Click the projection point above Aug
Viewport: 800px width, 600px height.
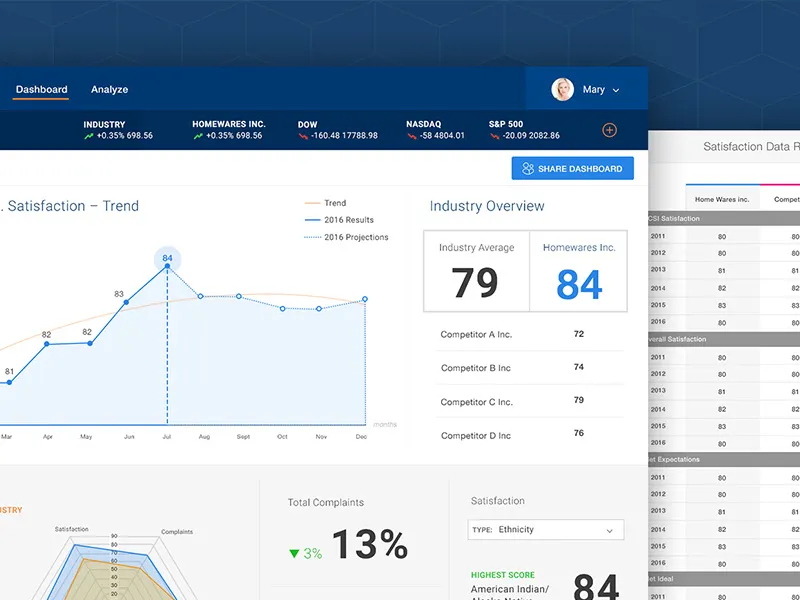click(201, 296)
